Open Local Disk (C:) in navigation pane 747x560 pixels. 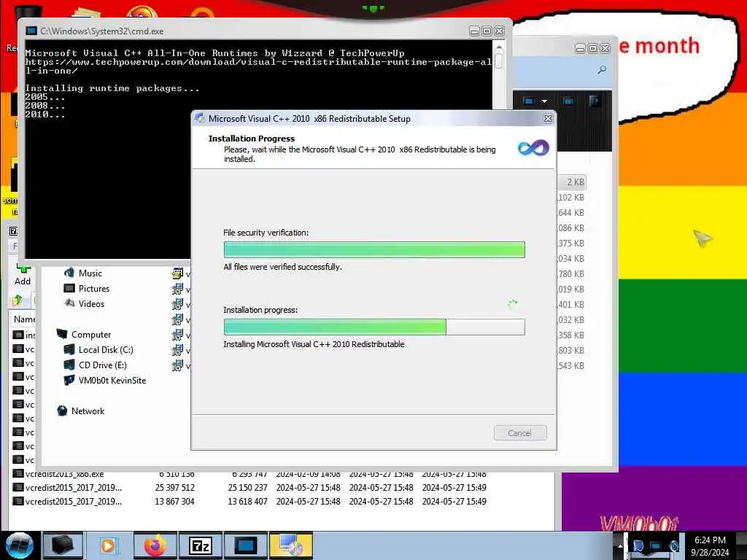(106, 350)
